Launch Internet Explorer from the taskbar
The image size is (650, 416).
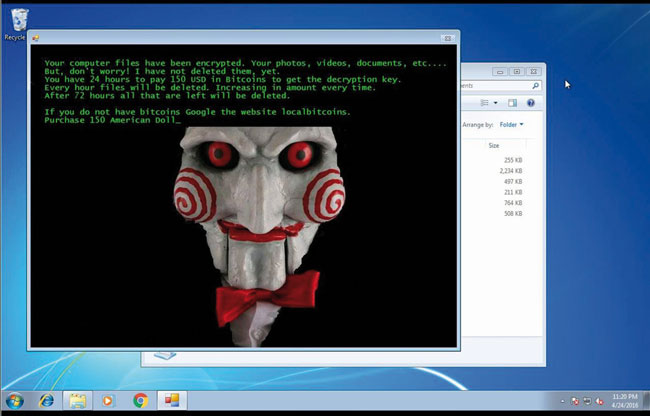(x=46, y=401)
